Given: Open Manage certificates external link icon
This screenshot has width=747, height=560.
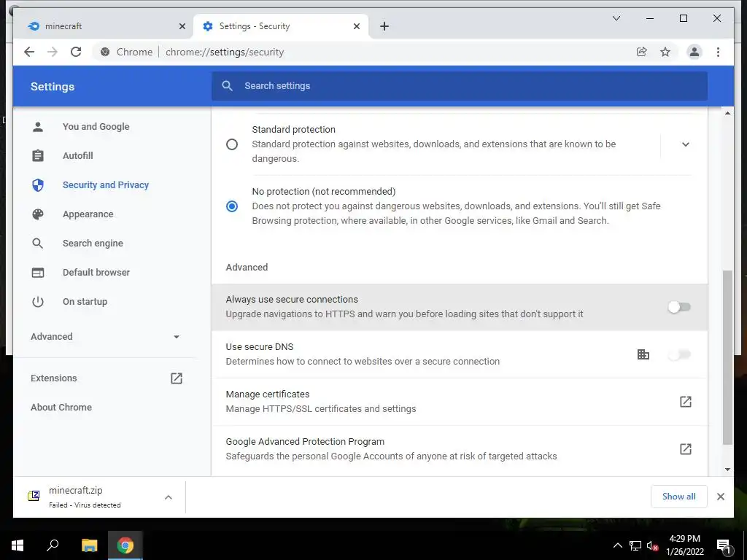Looking at the screenshot, I should click(x=686, y=402).
